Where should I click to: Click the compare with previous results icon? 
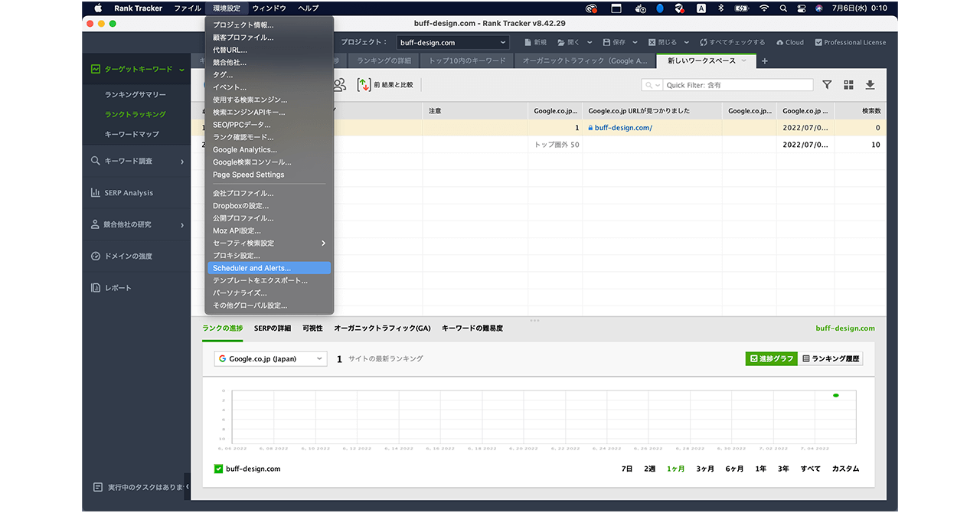click(364, 85)
